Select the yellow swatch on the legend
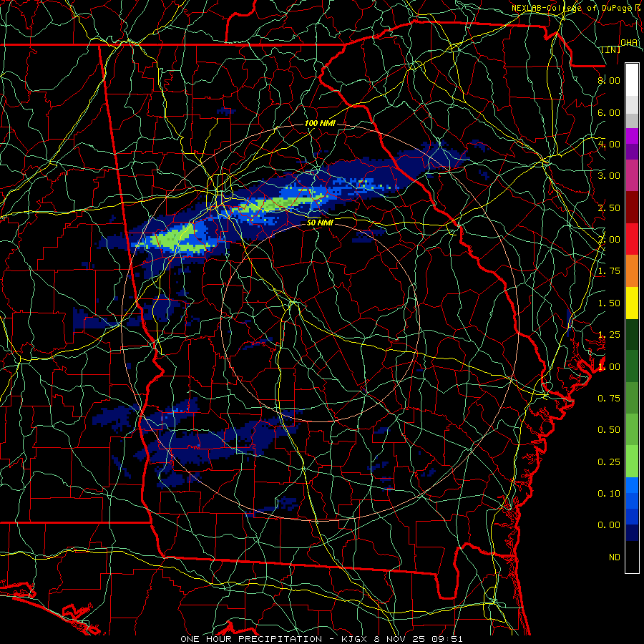644x644 pixels. (632, 303)
